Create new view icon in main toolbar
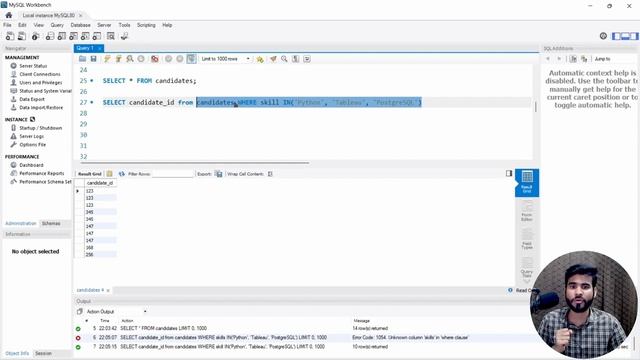The image size is (640, 360). tap(73, 36)
